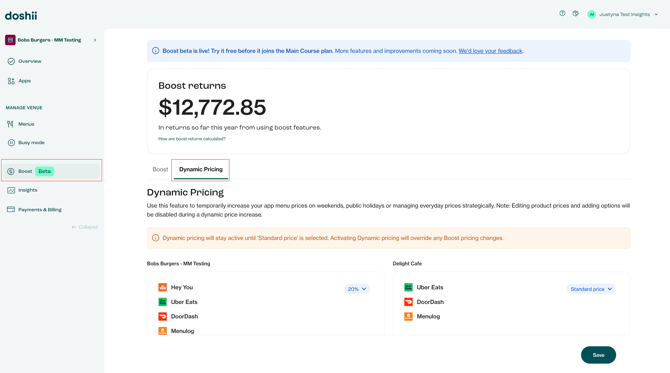Viewport: 670px width, 373px height.
Task: Click the Menus fork and knife icon
Action: point(10,124)
